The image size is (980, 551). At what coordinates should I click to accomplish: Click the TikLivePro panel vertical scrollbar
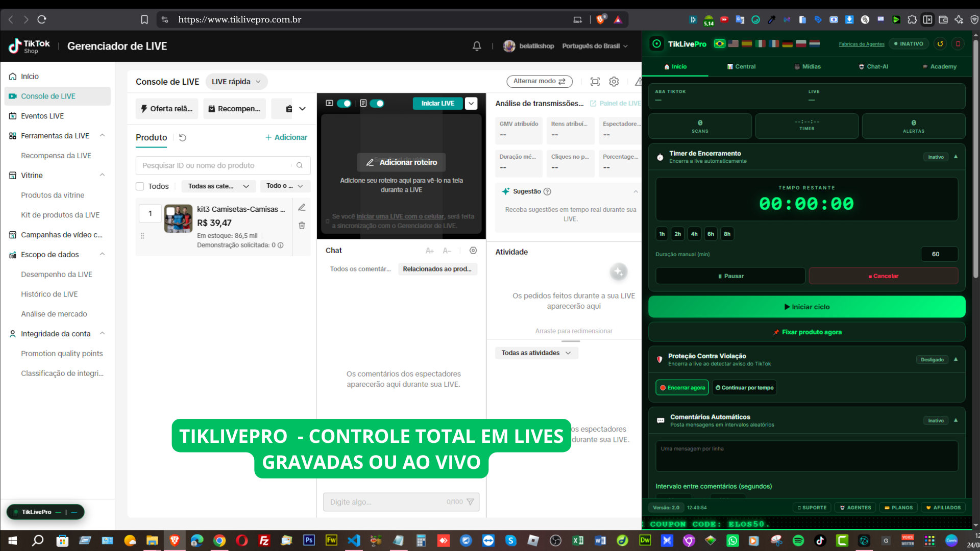click(975, 158)
